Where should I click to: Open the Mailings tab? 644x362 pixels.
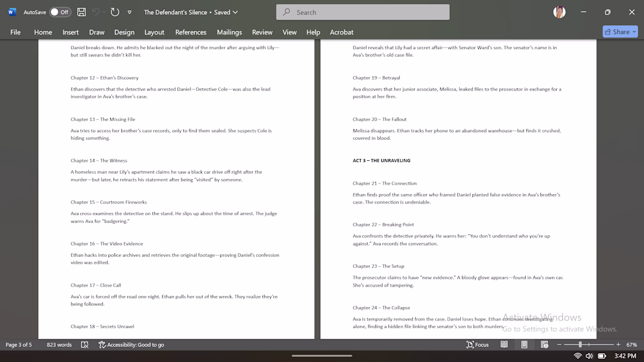(229, 32)
